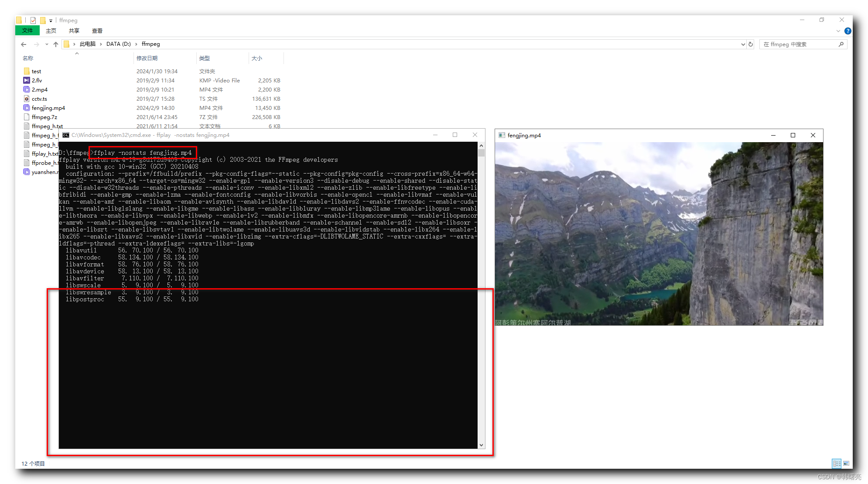
Task: Click inside the ffmpeg search box
Action: pos(803,44)
